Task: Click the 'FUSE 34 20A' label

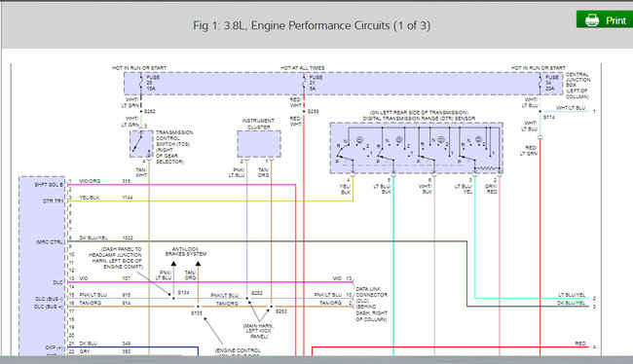Action: [x=553, y=83]
